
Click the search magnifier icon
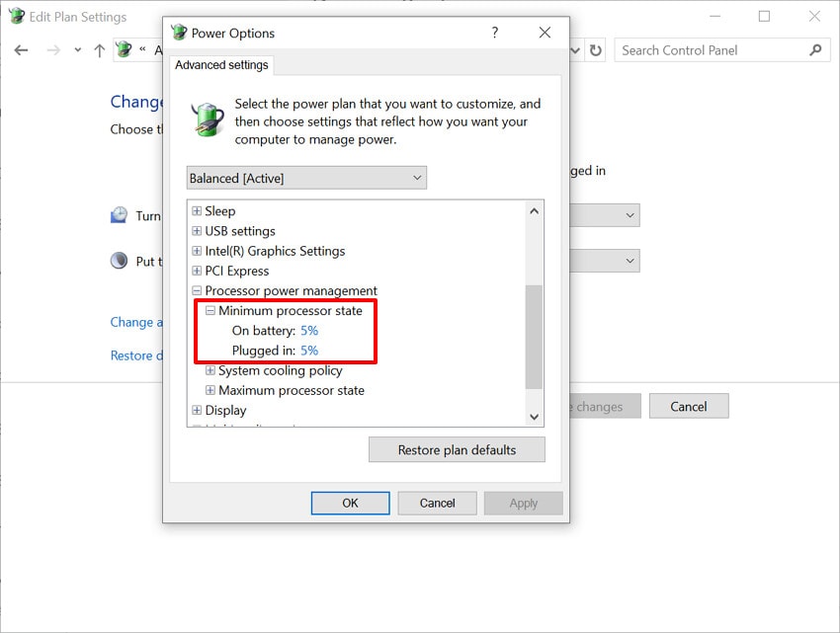(815, 50)
